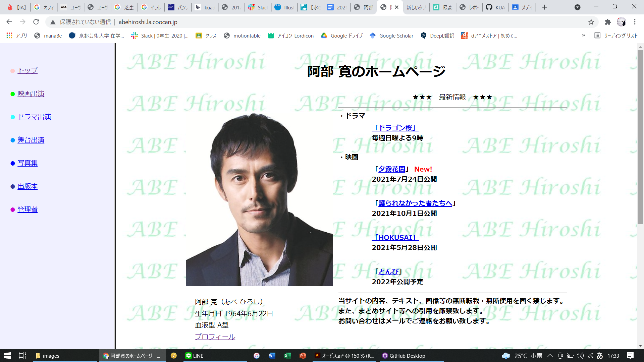The height and width of the screenshot is (362, 644).
Task: Open the tab search dropdown arrow
Action: coord(577,7)
